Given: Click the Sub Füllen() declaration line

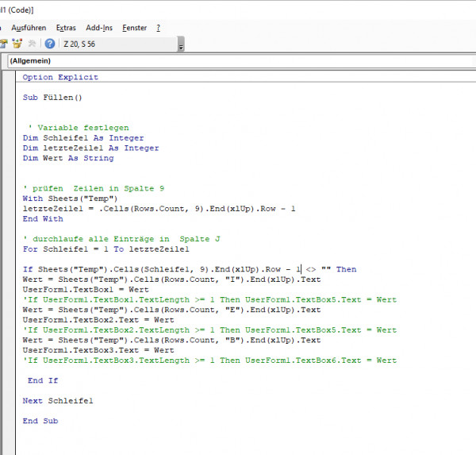Looking at the screenshot, I should coord(52,98).
